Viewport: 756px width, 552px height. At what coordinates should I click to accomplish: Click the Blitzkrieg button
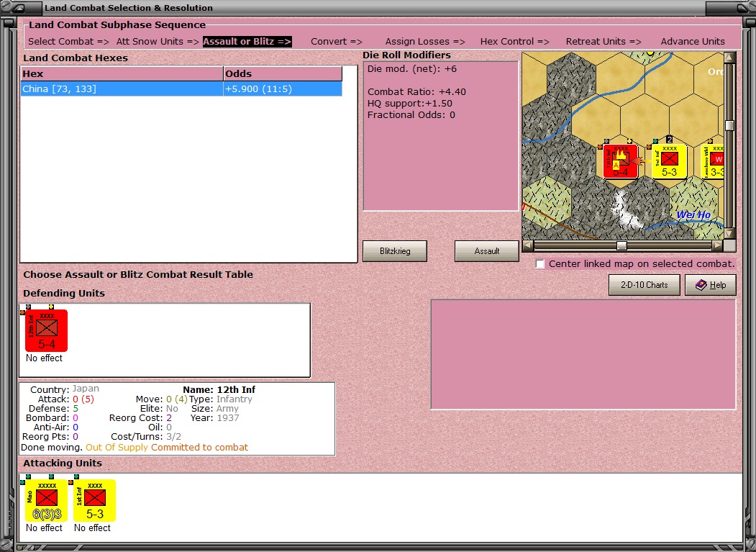point(394,251)
